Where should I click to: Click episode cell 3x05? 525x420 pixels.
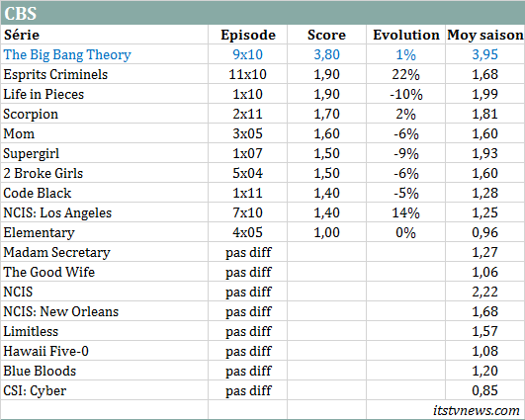tap(248, 133)
